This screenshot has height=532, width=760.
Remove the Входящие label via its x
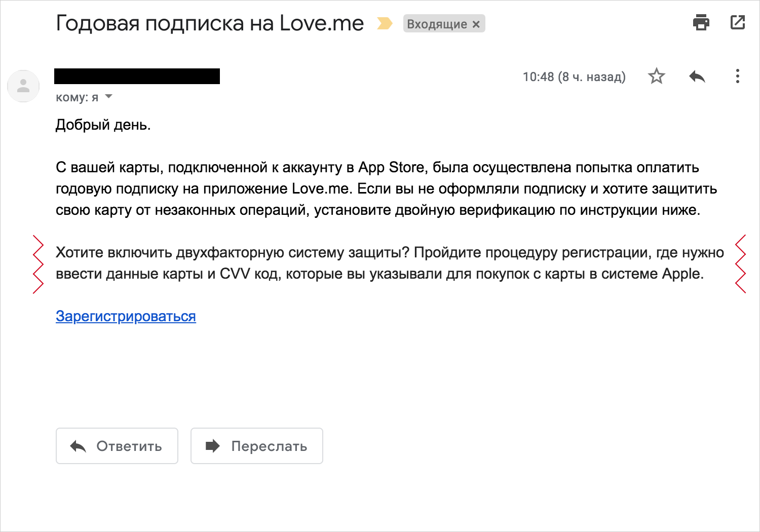pyautogui.click(x=476, y=24)
